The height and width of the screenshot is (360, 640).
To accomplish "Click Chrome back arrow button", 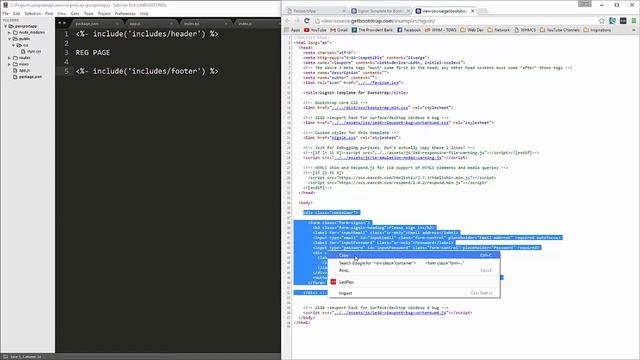I will click(287, 21).
